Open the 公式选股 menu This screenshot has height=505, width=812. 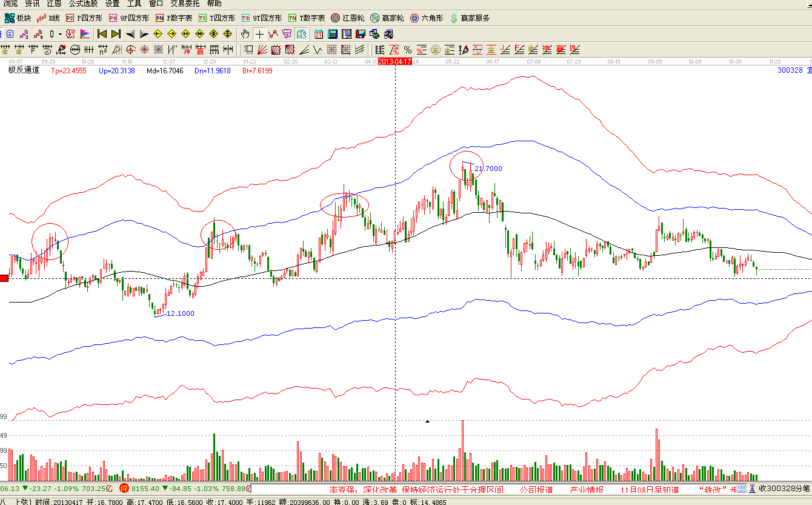click(84, 4)
